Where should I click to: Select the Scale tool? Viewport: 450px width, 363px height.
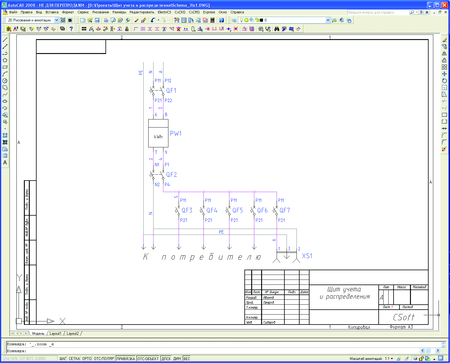click(x=444, y=88)
